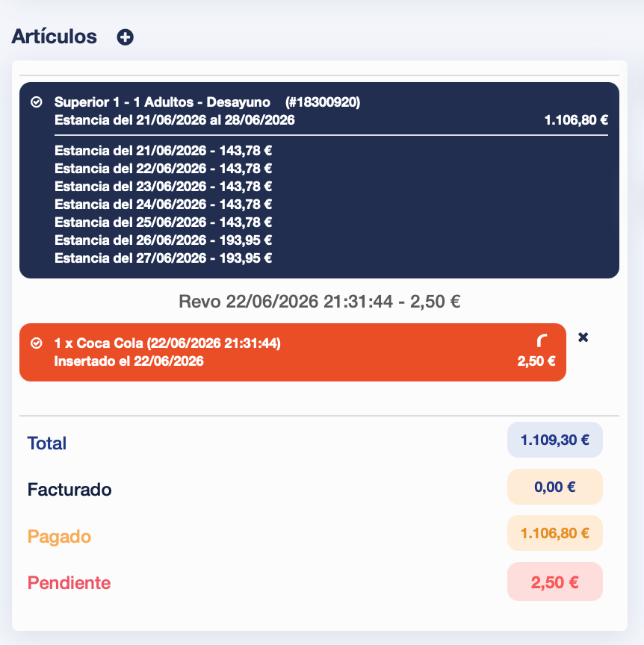Click the Estancia del 23/06/2026 nightly line
This screenshot has width=644, height=645.
tap(163, 187)
